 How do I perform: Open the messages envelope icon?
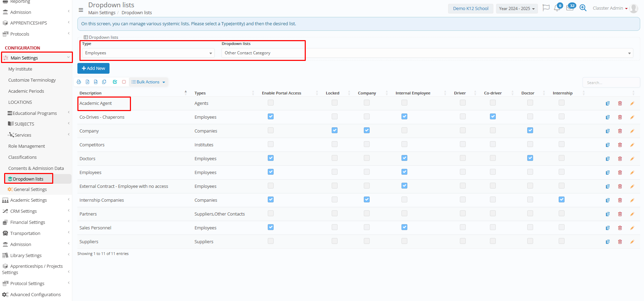click(x=570, y=8)
